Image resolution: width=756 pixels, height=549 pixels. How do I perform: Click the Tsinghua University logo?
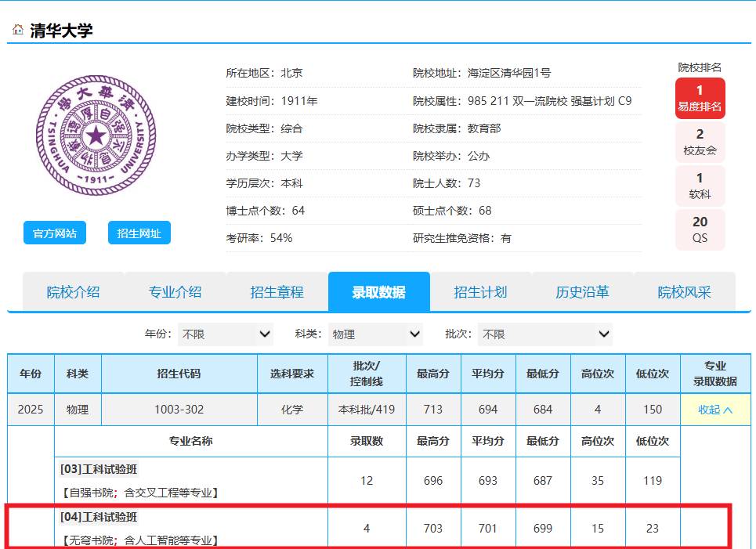click(96, 135)
